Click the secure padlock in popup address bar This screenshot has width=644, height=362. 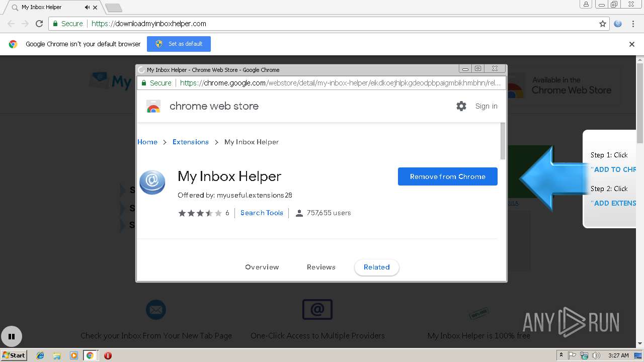144,83
